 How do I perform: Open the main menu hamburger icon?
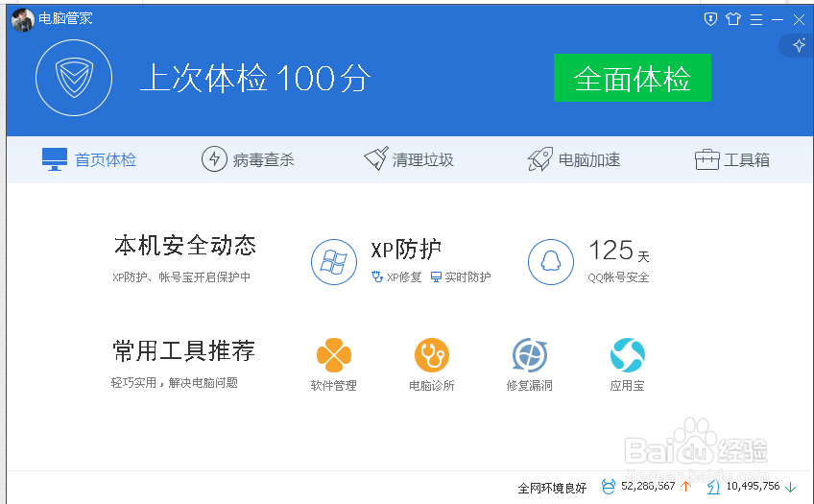[x=756, y=20]
